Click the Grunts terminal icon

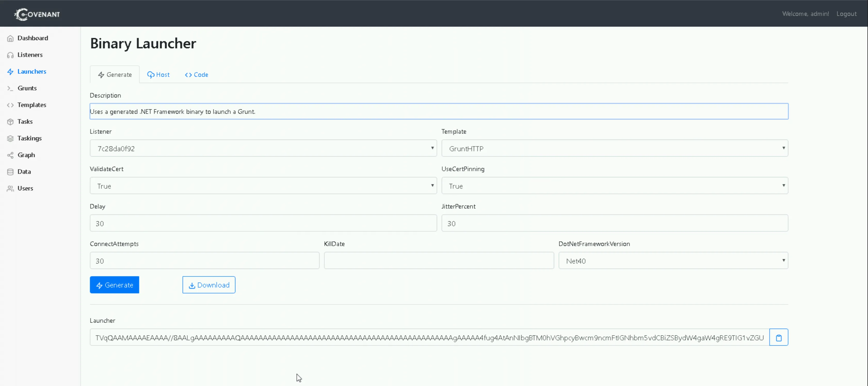(10, 88)
